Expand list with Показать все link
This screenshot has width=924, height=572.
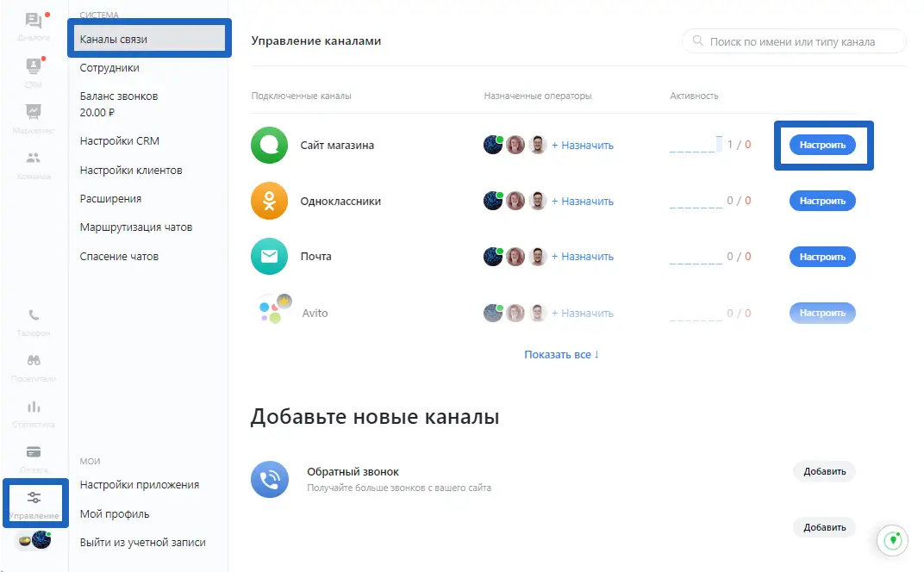(x=562, y=355)
